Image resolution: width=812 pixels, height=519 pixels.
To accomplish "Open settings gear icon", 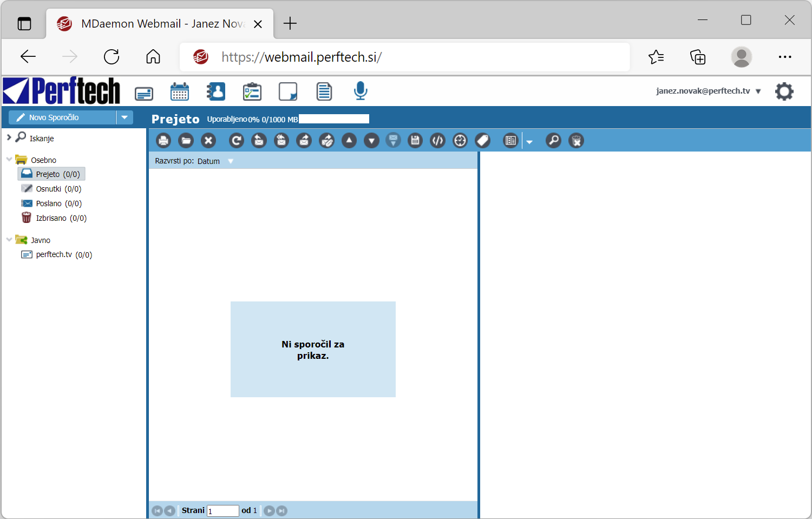I will [x=784, y=91].
